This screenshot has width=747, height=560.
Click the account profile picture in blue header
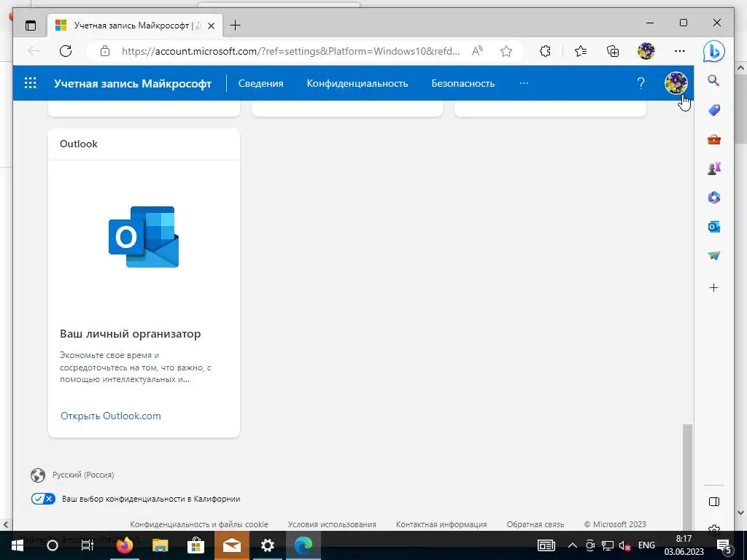point(676,83)
